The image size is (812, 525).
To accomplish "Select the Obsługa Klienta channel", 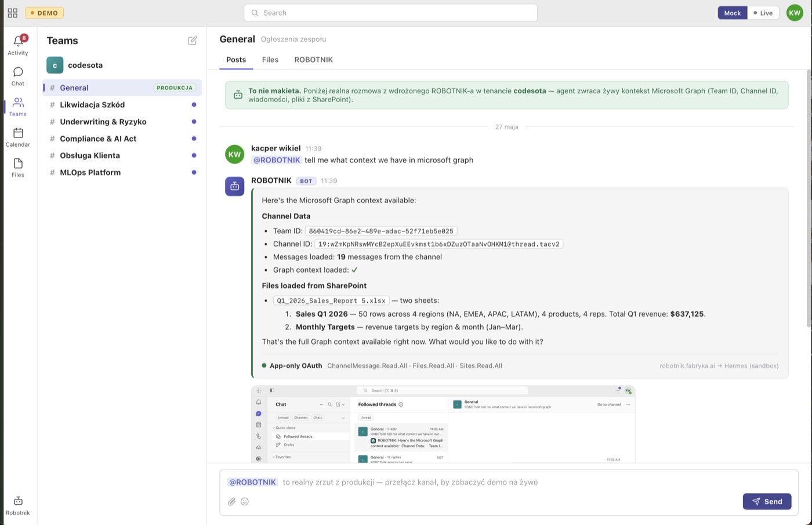I will point(122,155).
